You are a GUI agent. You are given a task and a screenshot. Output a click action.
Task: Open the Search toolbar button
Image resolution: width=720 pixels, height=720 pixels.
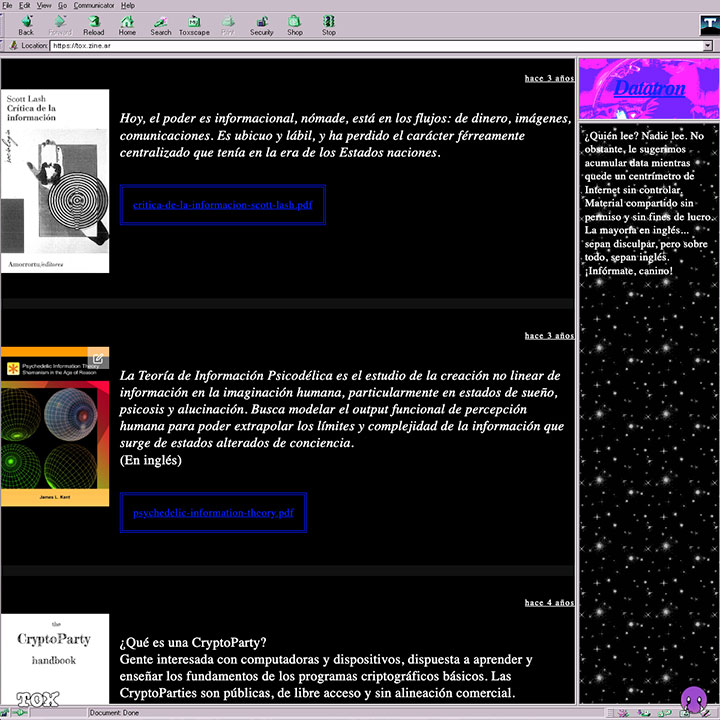point(161,25)
